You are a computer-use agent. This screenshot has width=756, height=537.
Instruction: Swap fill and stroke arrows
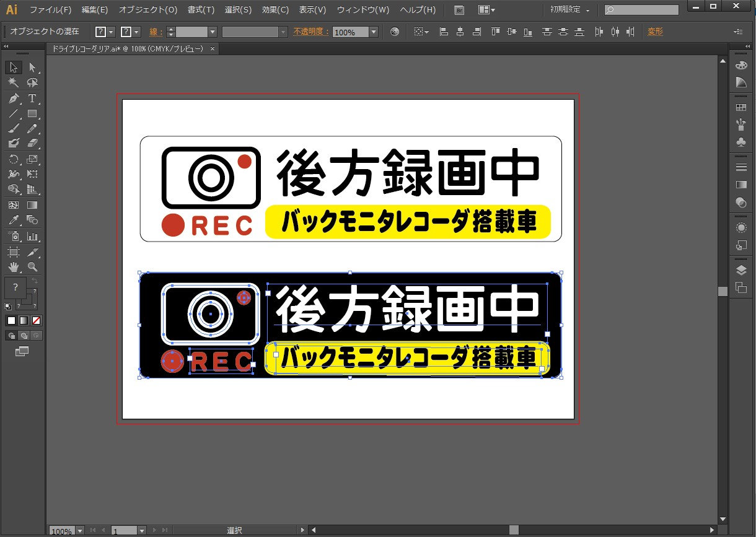coord(35,281)
